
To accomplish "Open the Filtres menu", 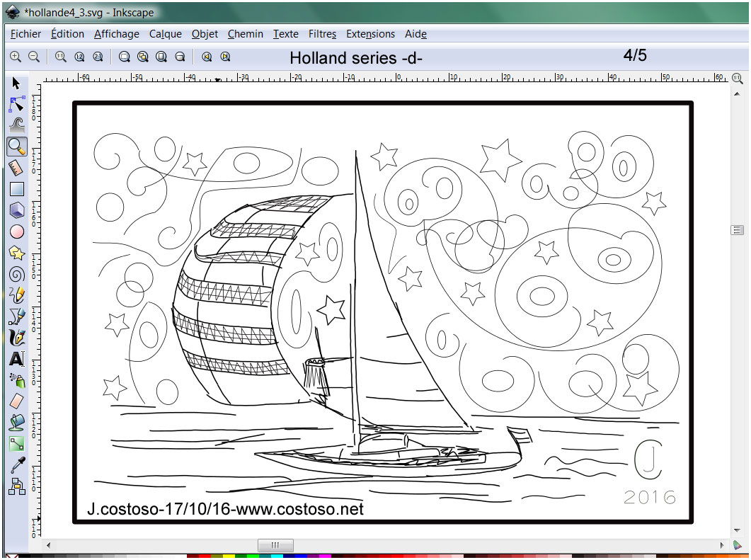I will 322,34.
